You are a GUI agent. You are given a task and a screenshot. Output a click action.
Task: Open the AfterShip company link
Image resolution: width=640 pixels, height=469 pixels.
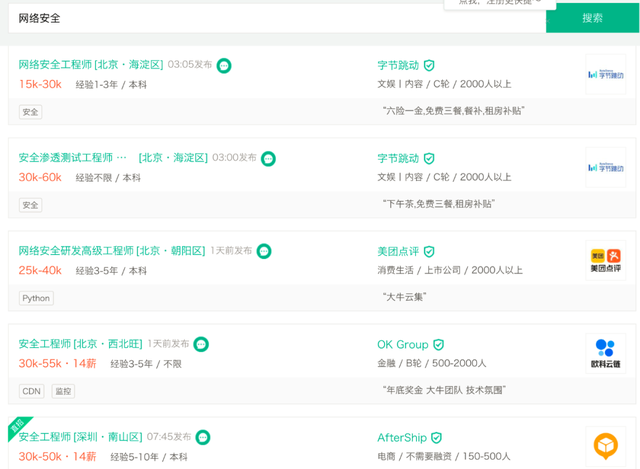402,438
